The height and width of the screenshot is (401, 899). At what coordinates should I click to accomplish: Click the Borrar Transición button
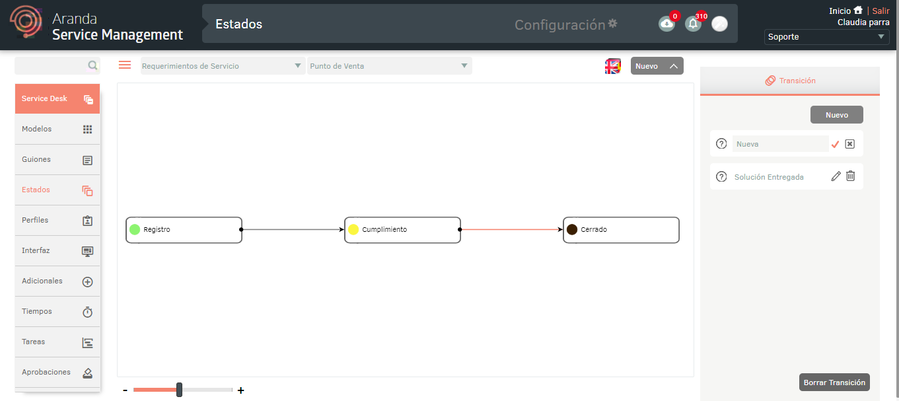(x=834, y=382)
